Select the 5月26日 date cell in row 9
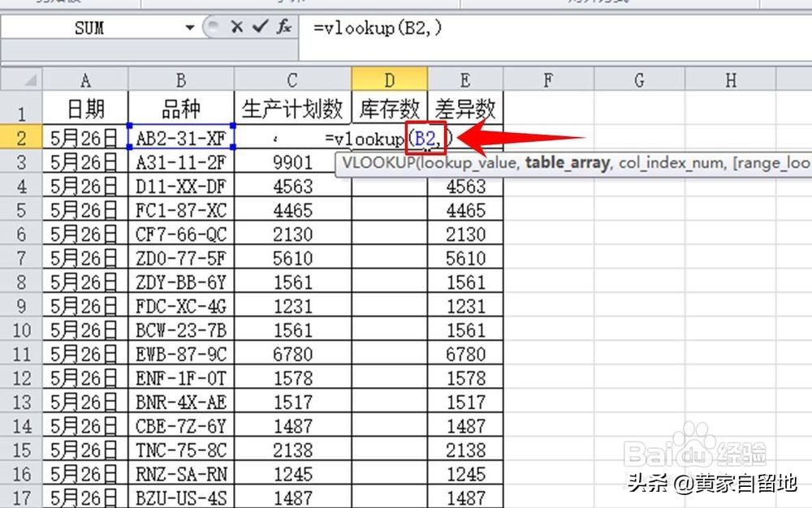 click(x=85, y=306)
